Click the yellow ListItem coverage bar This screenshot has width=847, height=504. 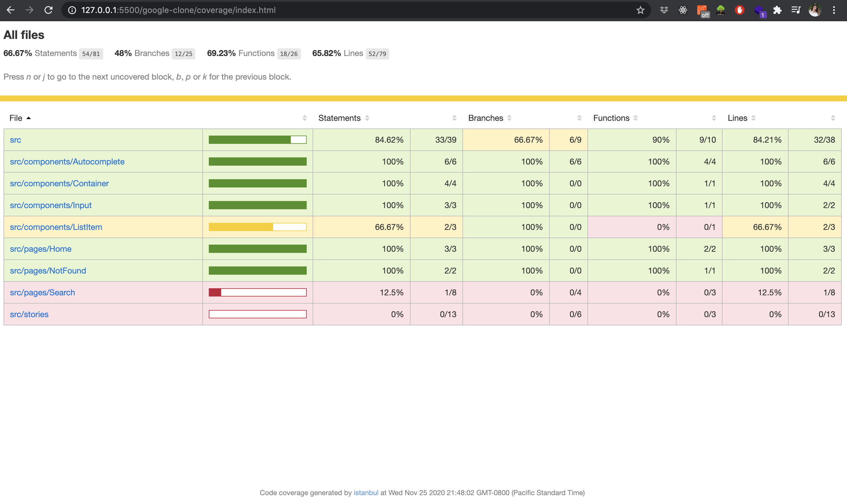coord(257,227)
